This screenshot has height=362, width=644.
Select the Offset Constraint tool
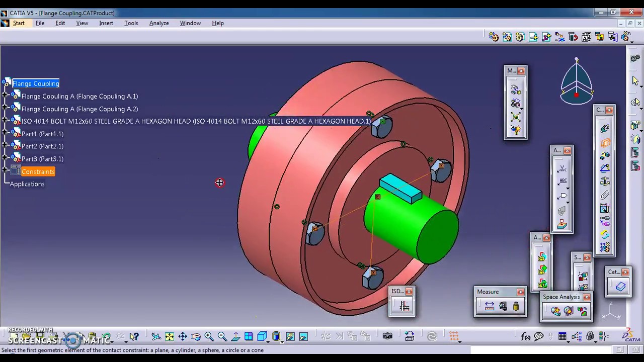click(x=604, y=155)
